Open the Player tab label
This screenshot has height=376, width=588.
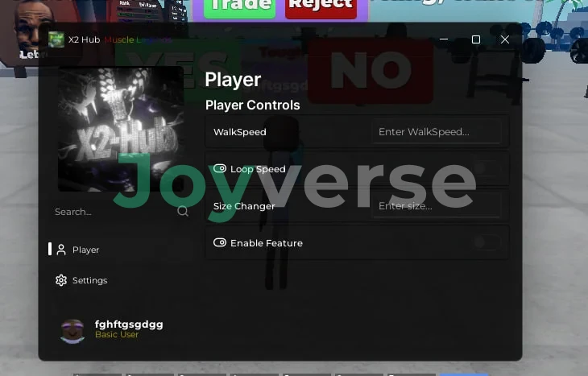click(85, 250)
